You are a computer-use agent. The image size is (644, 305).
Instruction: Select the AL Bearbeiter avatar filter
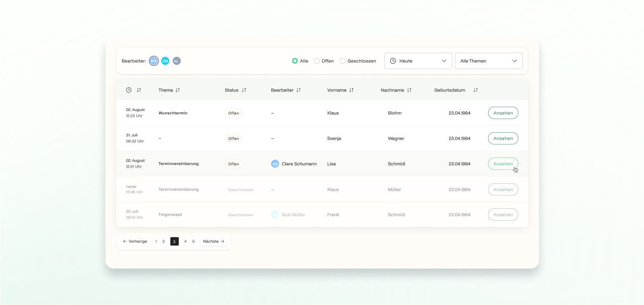pos(177,61)
